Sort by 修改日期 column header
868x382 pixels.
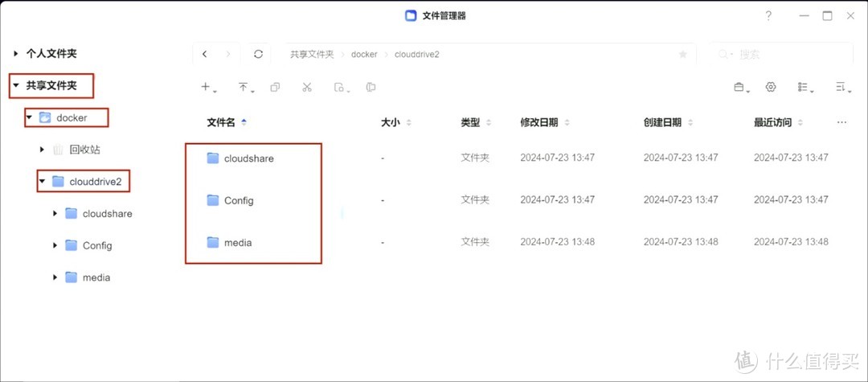point(539,122)
